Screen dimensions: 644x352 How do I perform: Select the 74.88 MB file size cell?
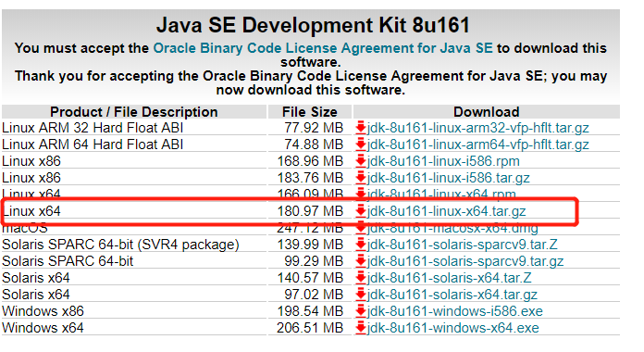click(x=314, y=145)
